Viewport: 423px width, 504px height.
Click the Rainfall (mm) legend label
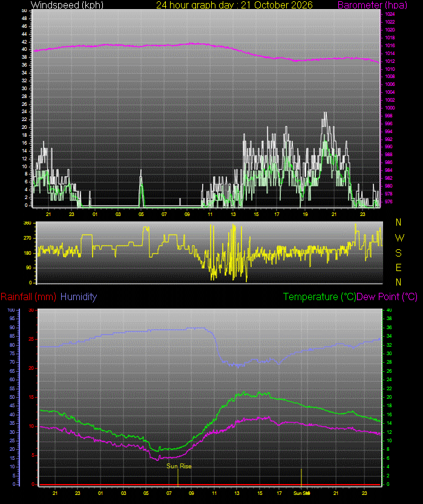pos(28,296)
